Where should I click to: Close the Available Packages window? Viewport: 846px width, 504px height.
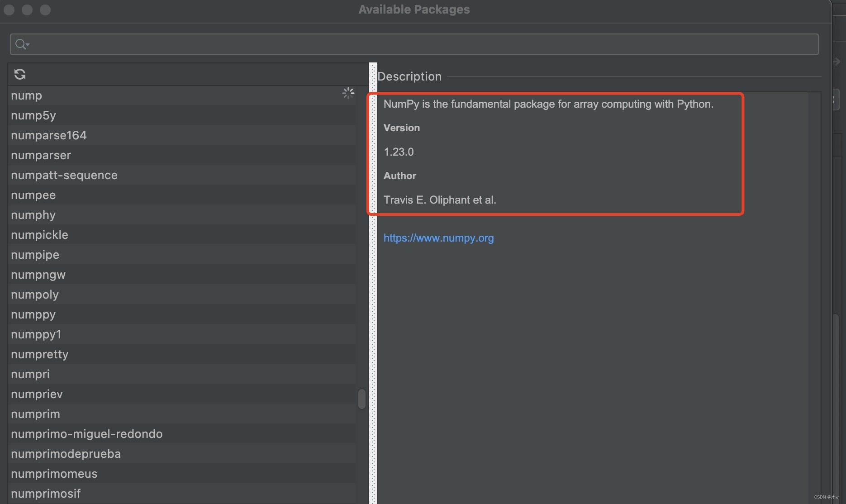pyautogui.click(x=9, y=10)
